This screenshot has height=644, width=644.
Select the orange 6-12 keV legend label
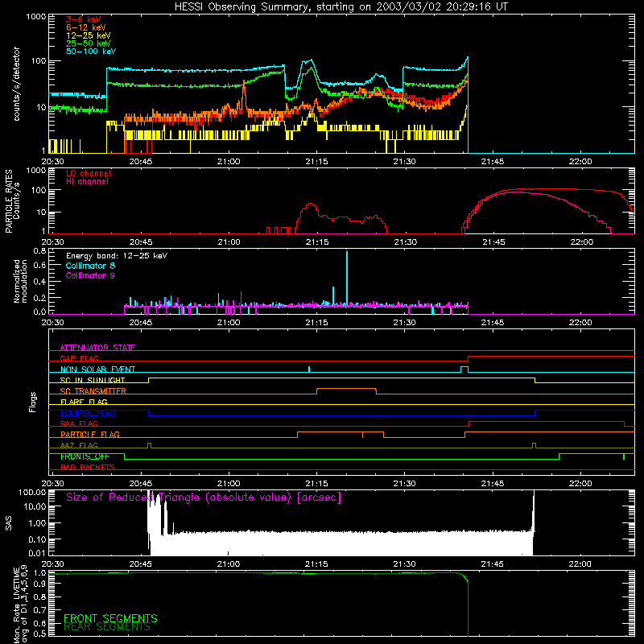[86, 27]
